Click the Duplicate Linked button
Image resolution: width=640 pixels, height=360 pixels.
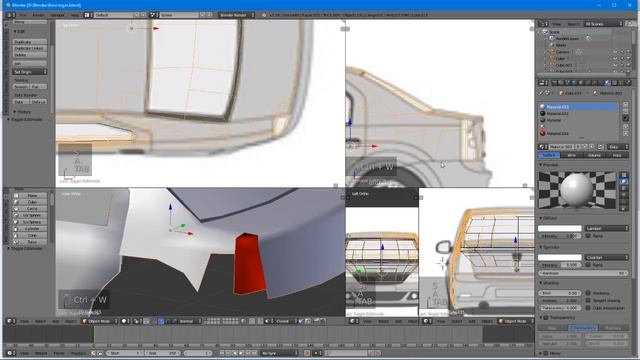click(x=30, y=48)
